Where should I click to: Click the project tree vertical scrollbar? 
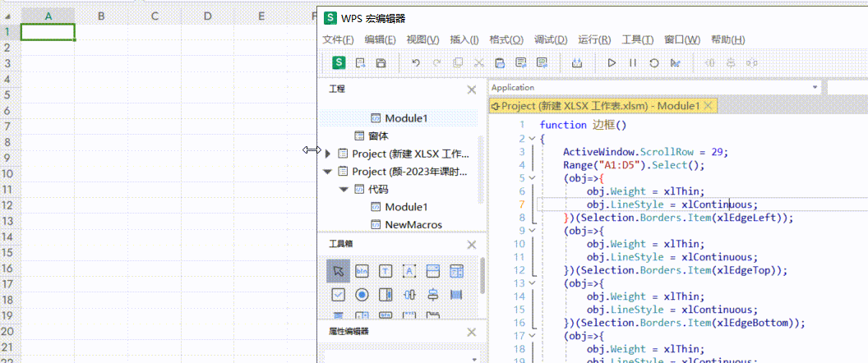point(481,170)
